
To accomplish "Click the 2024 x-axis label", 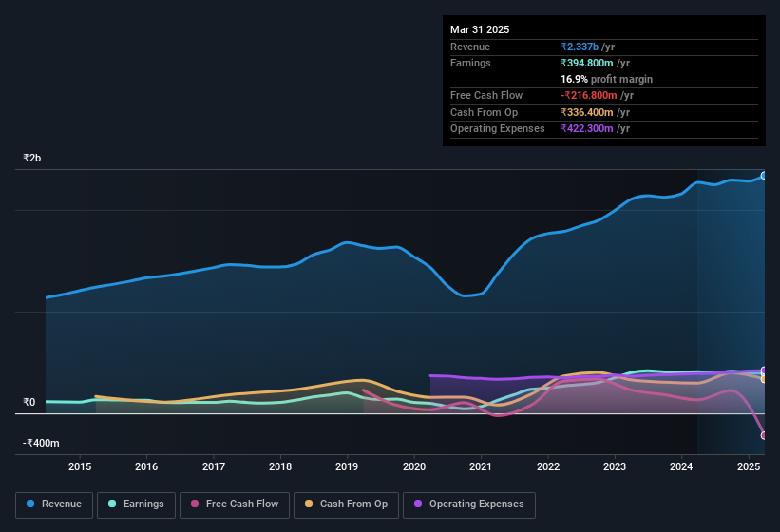I will point(681,466).
